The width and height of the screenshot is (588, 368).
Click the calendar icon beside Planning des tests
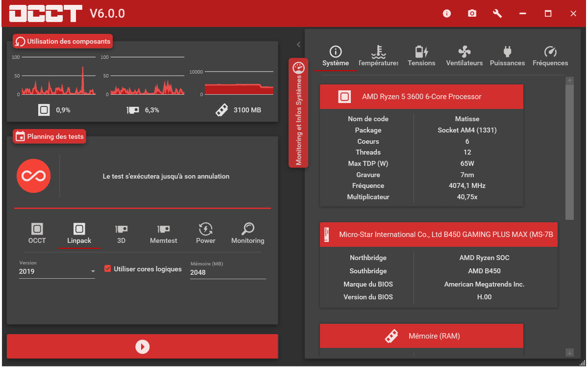click(x=20, y=136)
